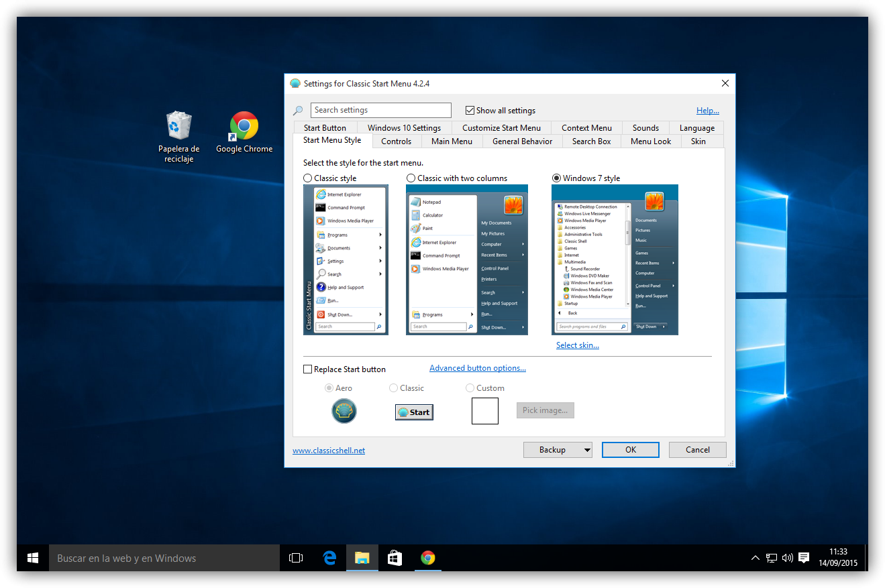Click in the Search settings field
This screenshot has height=588, width=885.
[381, 111]
